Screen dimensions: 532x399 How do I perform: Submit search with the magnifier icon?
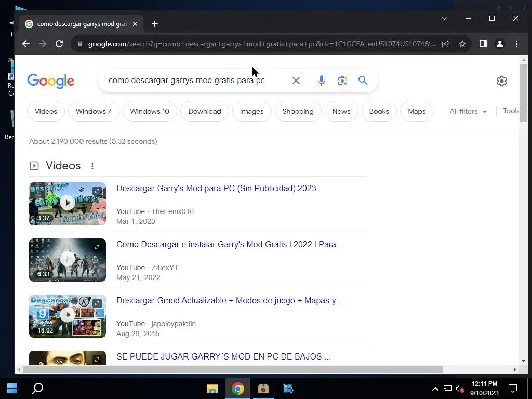(363, 81)
